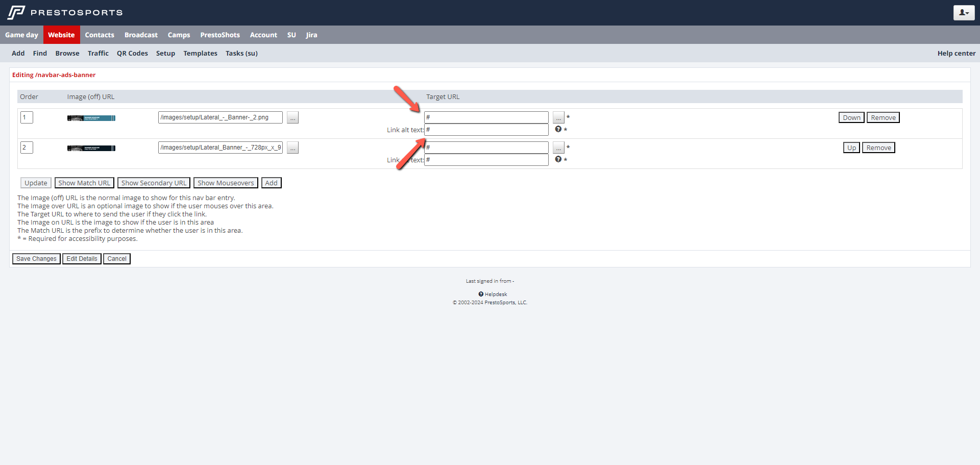The image size is (980, 465).
Task: Open the user account menu dropdown
Action: point(964,13)
